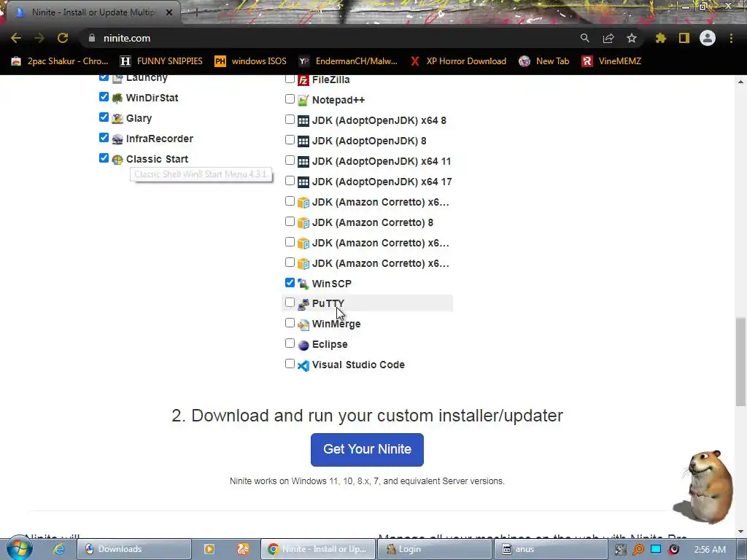This screenshot has width=747, height=560.
Task: Click the Visual Studio Code icon
Action: [303, 365]
